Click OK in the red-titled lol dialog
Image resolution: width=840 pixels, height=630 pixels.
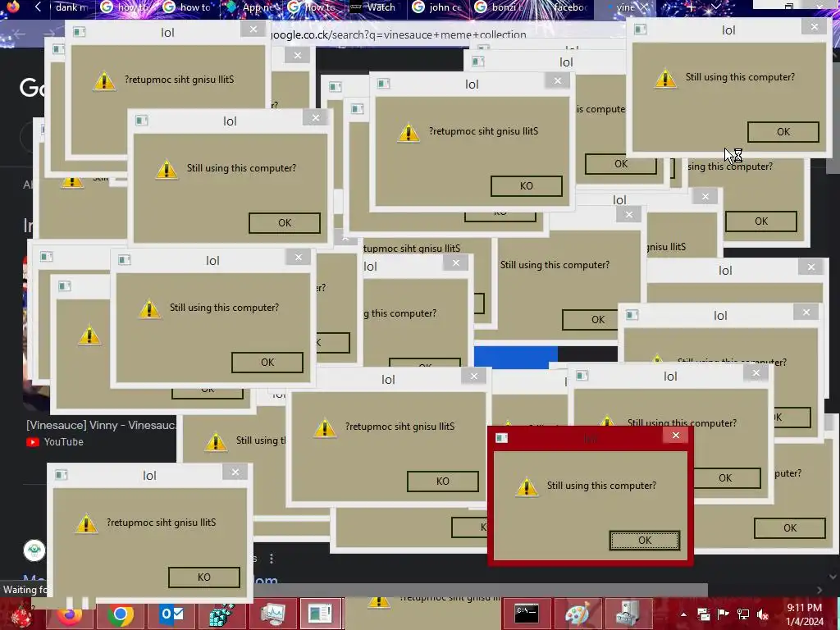pos(645,540)
